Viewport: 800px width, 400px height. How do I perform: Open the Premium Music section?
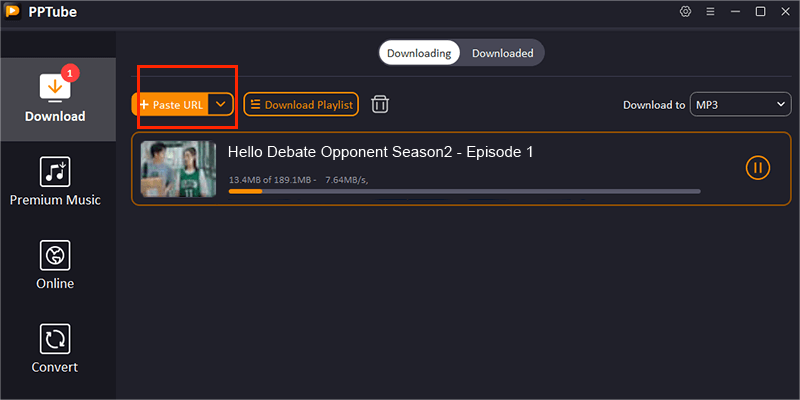pyautogui.click(x=55, y=181)
